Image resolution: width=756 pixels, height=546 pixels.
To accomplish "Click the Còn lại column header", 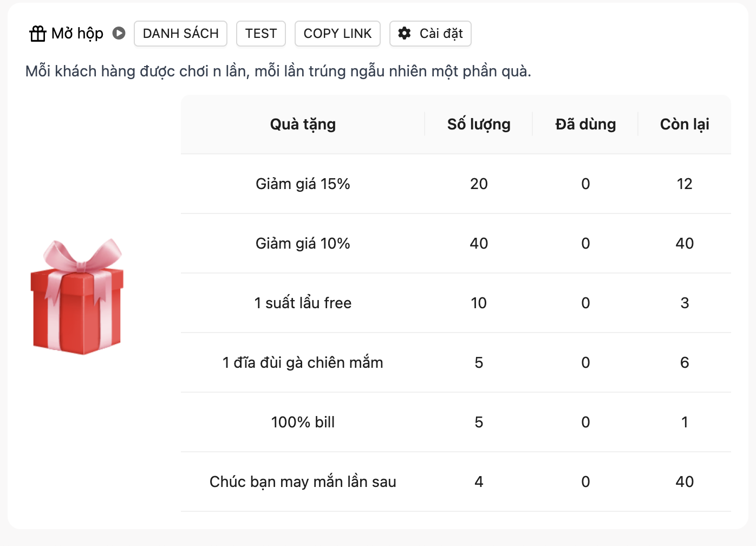I will pos(685,125).
